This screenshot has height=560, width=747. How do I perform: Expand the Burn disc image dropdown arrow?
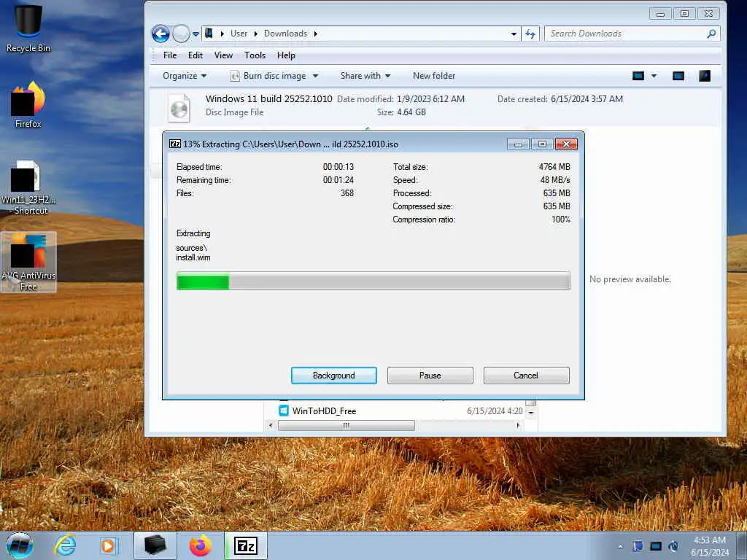(315, 76)
